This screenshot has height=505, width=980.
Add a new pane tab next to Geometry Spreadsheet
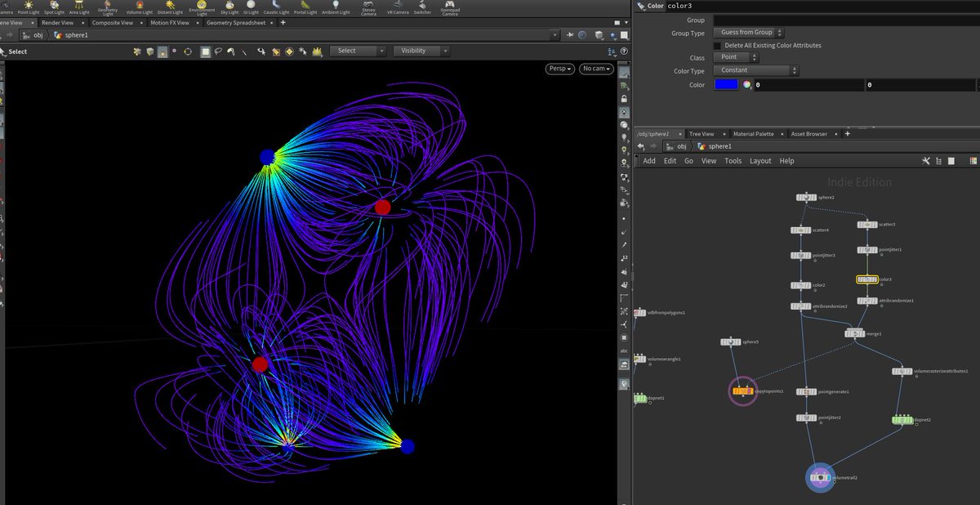click(283, 23)
